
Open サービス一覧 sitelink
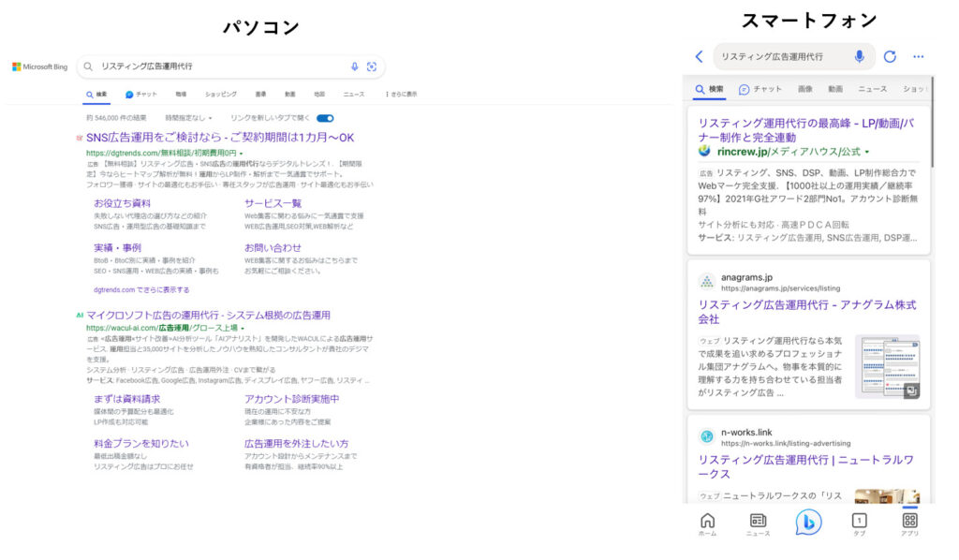tap(273, 203)
